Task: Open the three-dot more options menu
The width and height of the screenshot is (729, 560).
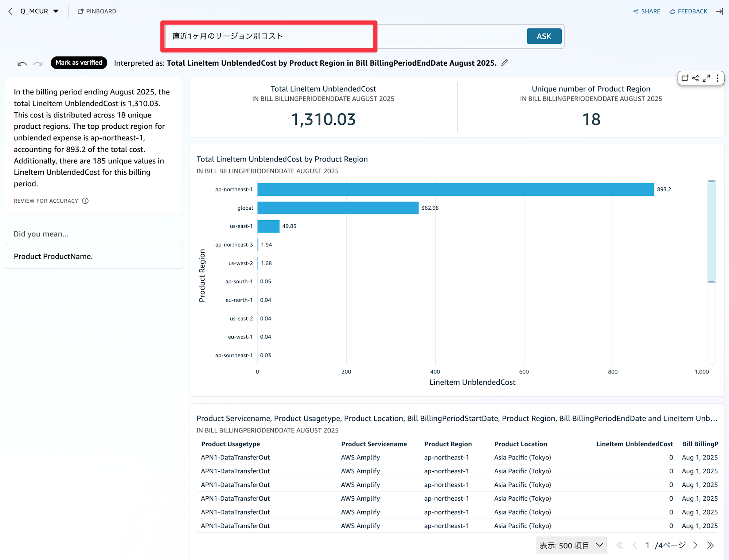Action: [717, 78]
